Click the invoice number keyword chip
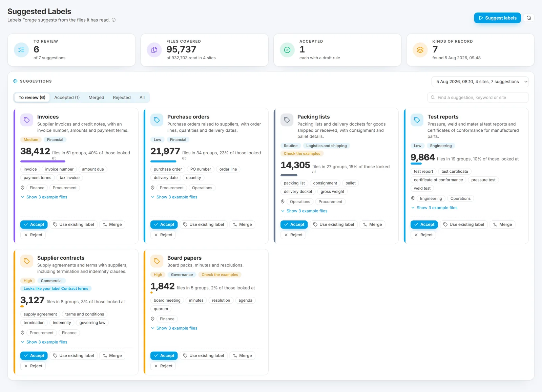Image resolution: width=542 pixels, height=392 pixels. 59,169
